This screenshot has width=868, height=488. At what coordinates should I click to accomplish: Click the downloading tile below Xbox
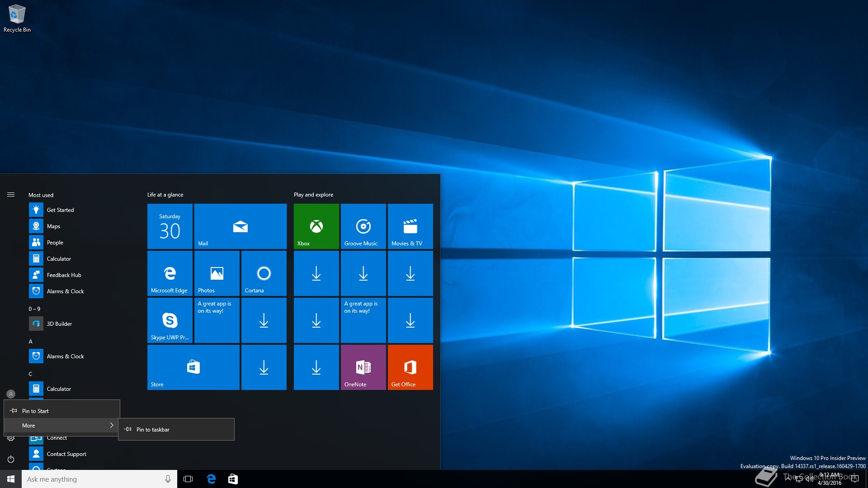[316, 273]
